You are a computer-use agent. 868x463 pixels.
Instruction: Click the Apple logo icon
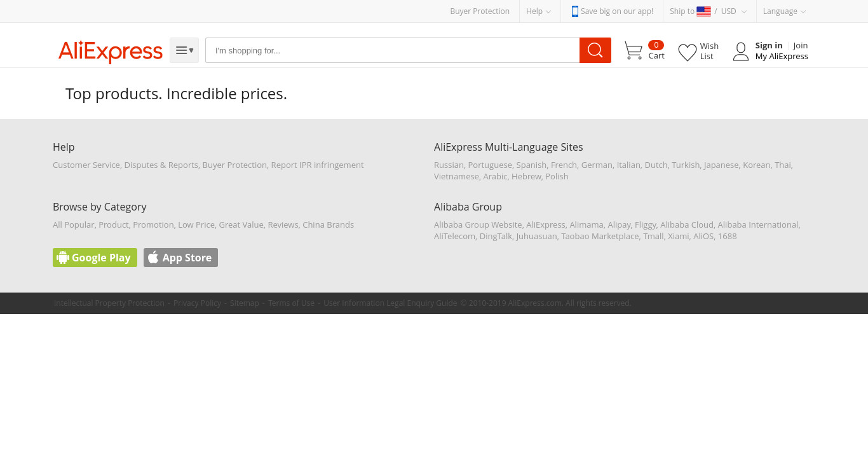point(153,258)
